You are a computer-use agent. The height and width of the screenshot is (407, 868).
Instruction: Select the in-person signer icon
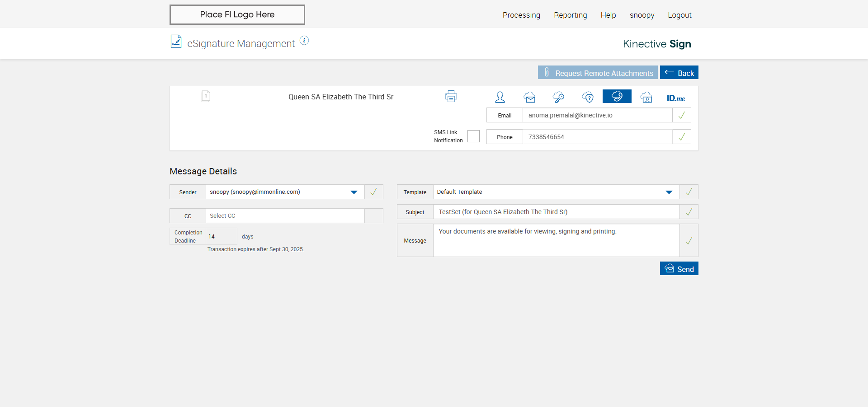click(x=500, y=97)
